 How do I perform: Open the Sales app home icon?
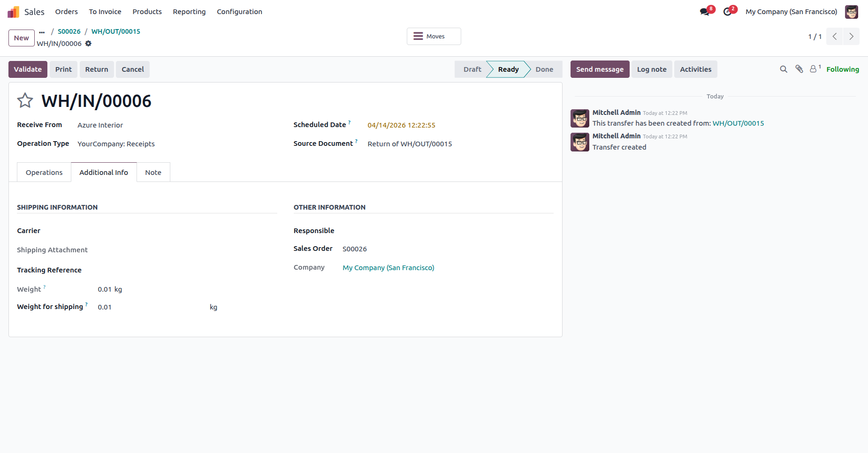click(14, 12)
